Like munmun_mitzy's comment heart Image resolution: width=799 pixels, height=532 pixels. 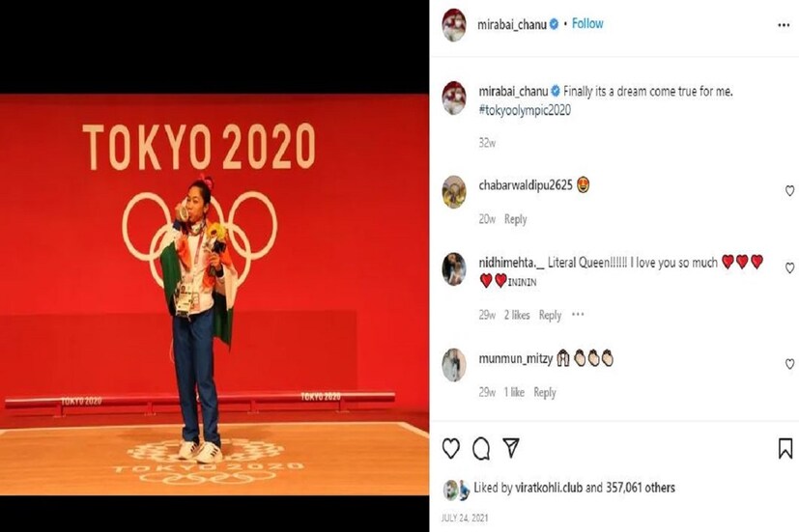coord(790,364)
